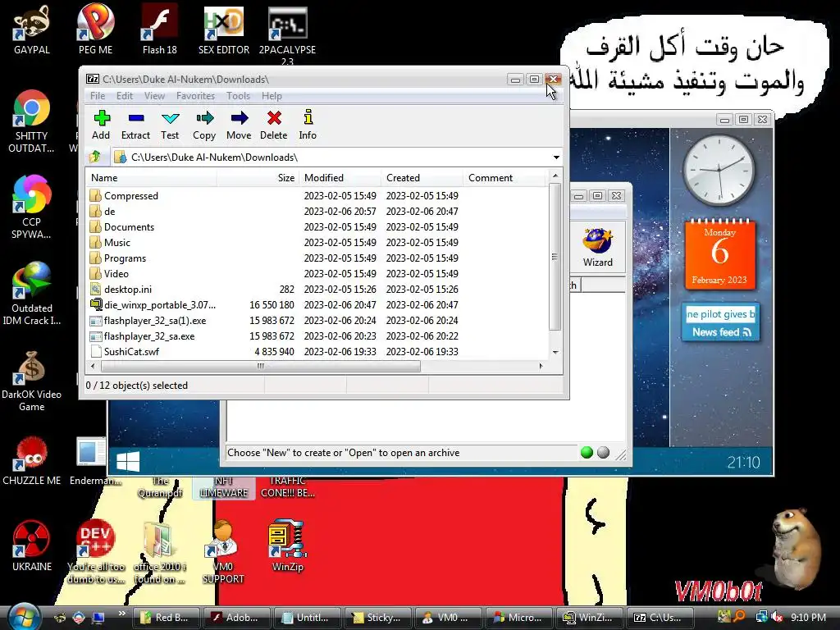
Task: Expand the address path dropdown arrow
Action: 556,157
